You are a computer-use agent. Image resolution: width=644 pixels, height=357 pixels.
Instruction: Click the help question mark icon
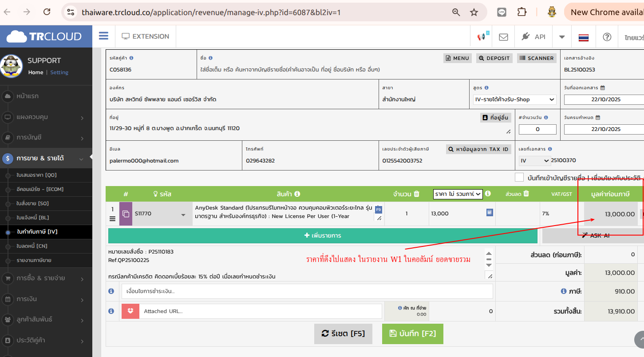[x=607, y=37]
